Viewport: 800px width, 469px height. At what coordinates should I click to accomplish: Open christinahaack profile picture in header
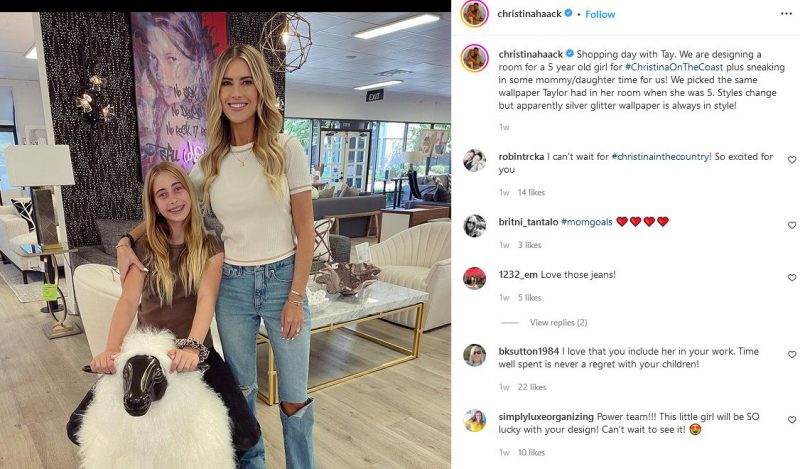pyautogui.click(x=474, y=14)
